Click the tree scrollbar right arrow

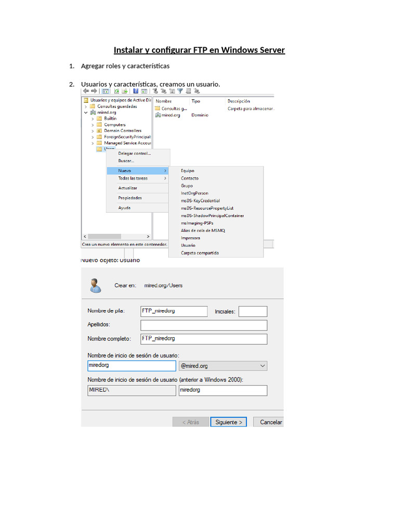148,236
